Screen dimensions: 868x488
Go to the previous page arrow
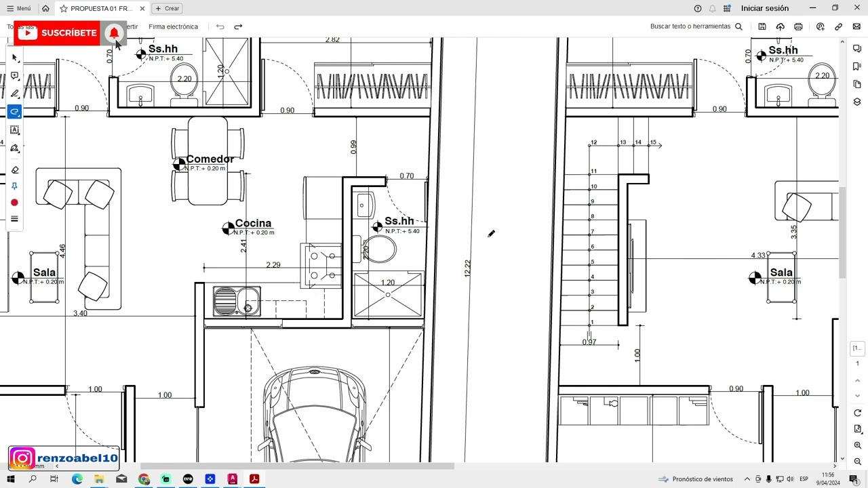[x=857, y=380]
